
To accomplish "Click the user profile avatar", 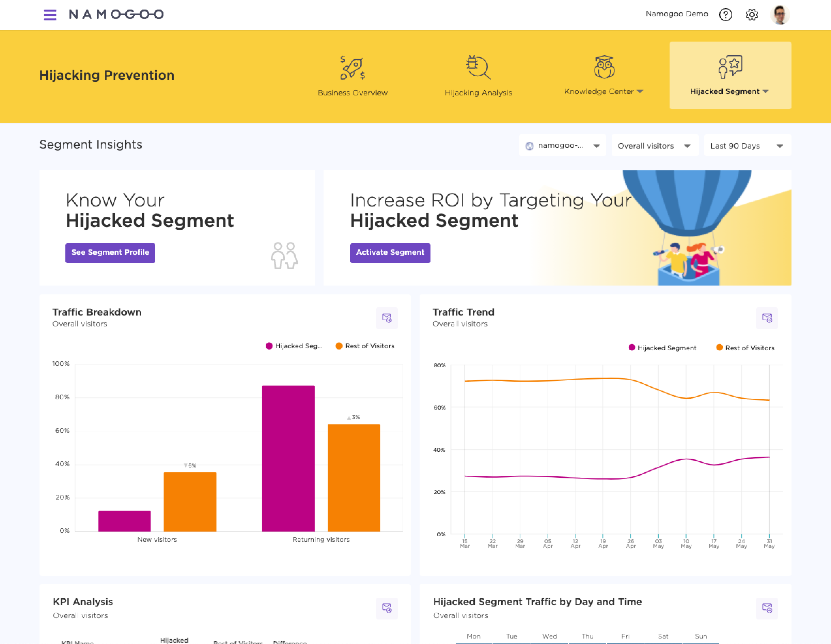I will click(780, 15).
